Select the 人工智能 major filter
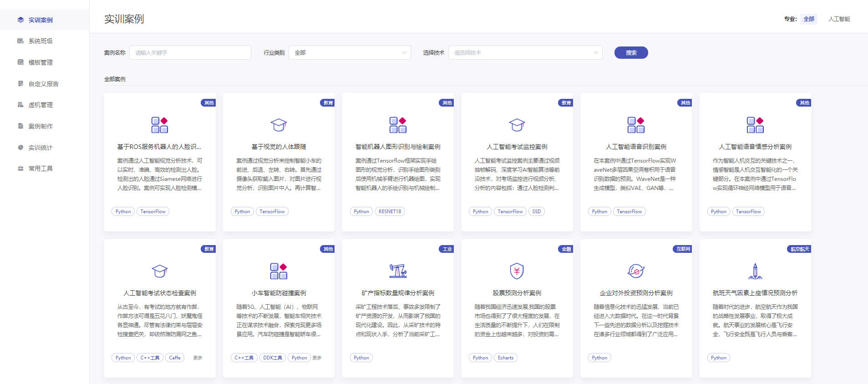 839,19
